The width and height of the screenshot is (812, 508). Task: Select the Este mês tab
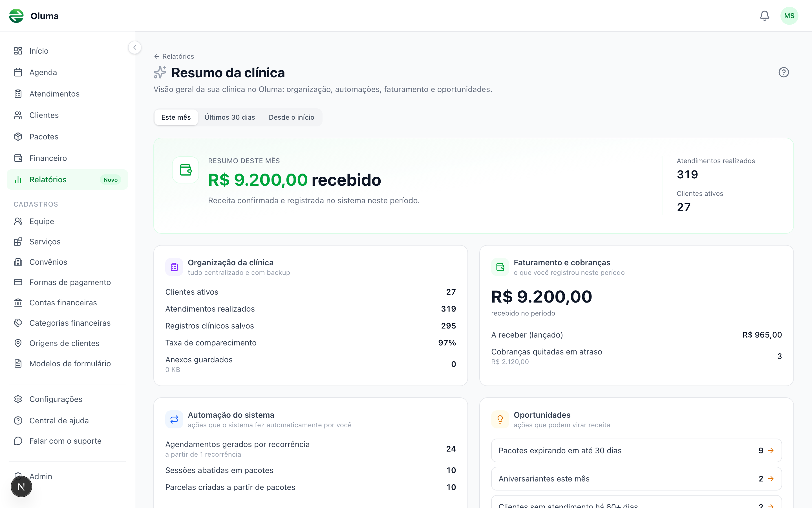(x=176, y=117)
